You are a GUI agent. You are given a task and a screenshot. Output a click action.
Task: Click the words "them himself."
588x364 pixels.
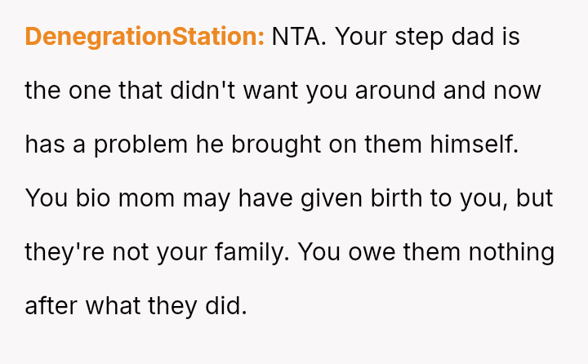click(x=443, y=144)
